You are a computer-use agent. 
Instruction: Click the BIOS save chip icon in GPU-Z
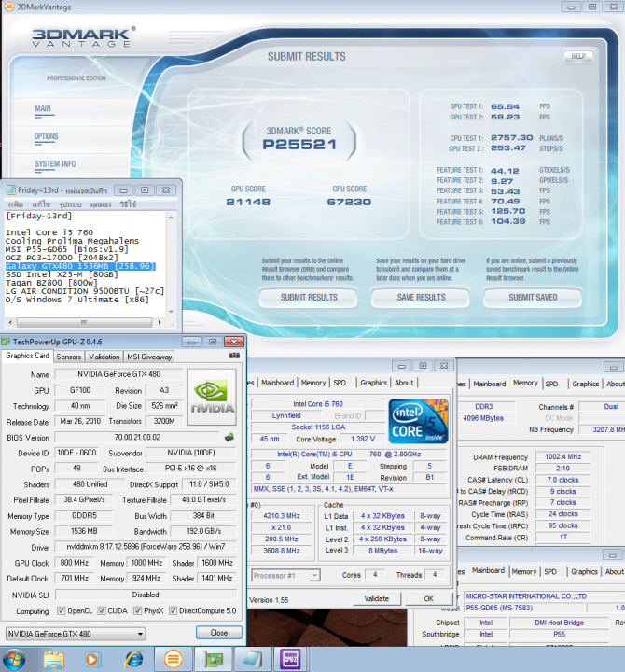pyautogui.click(x=229, y=437)
